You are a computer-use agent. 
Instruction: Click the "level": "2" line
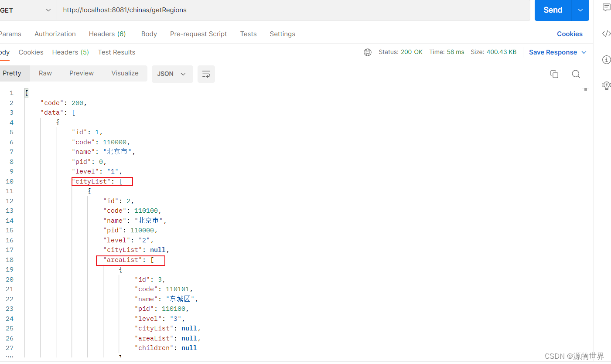(x=129, y=240)
